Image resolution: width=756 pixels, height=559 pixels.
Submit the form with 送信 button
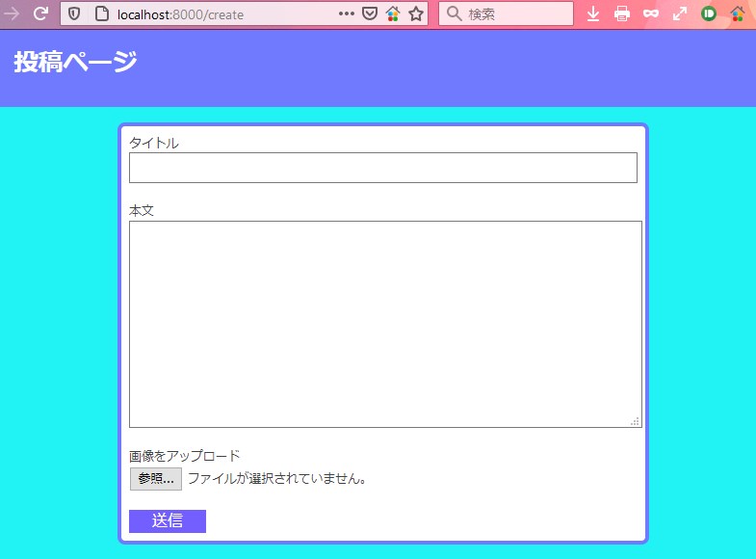click(168, 521)
